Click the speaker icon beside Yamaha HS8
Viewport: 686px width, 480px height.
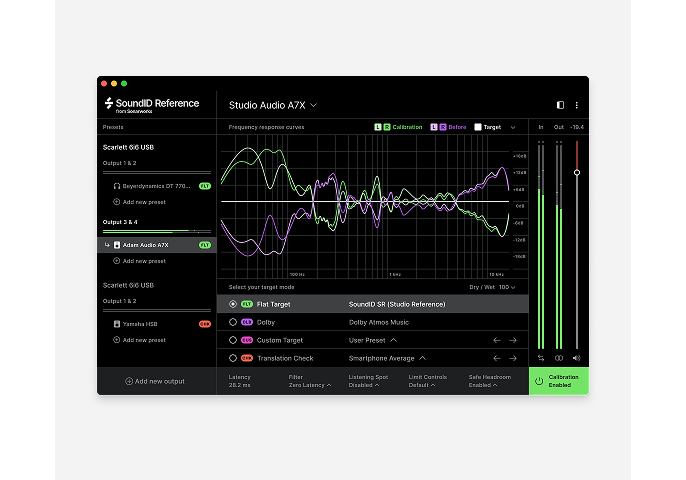117,324
